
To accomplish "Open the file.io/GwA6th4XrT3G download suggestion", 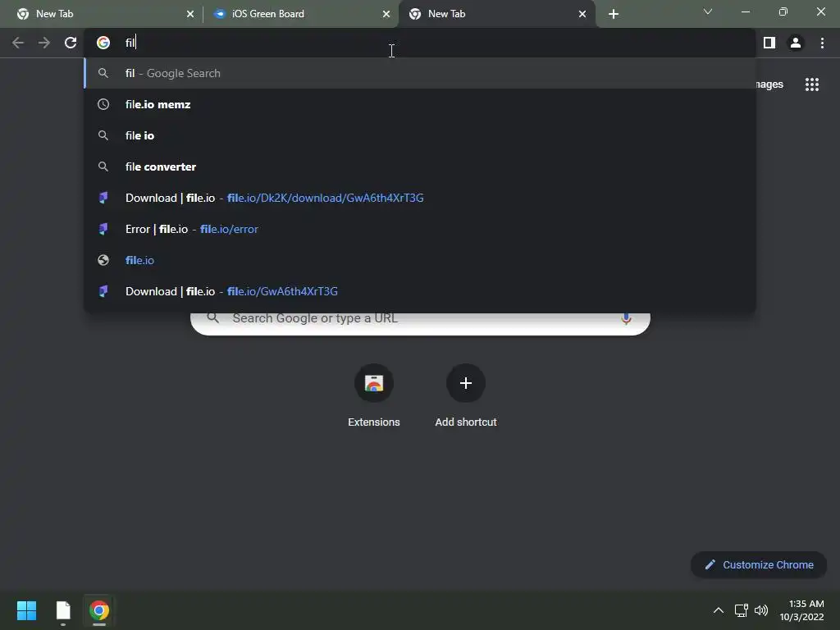I will pyautogui.click(x=420, y=291).
